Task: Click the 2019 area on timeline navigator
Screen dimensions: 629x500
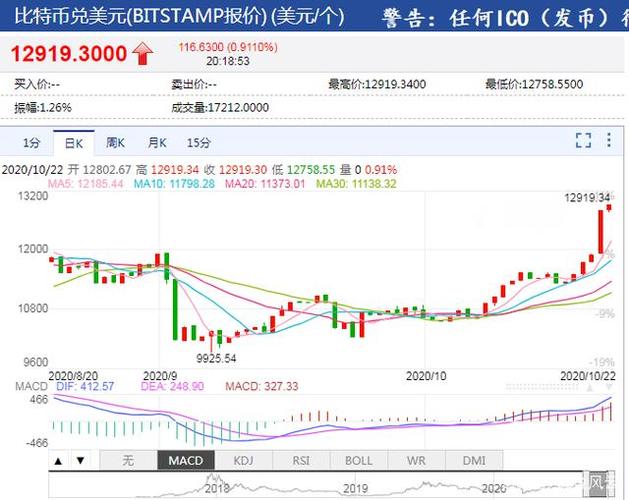Action: 355,488
